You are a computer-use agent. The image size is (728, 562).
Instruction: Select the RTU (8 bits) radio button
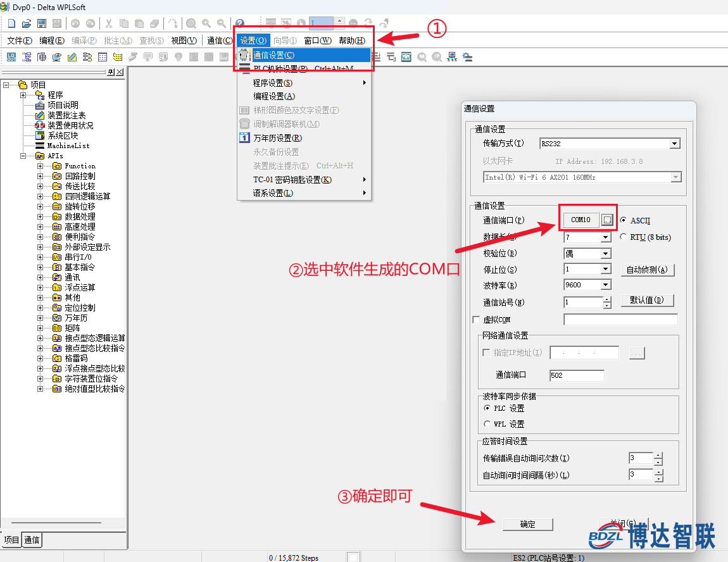(624, 237)
